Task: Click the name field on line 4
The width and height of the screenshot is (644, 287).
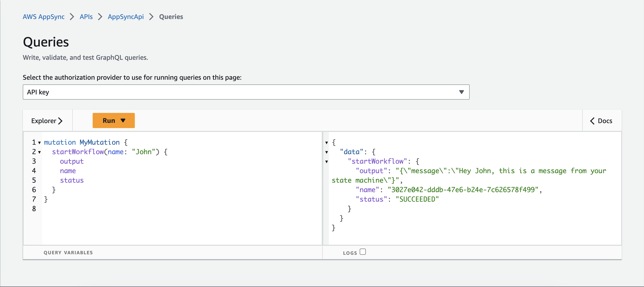Action: pos(68,171)
